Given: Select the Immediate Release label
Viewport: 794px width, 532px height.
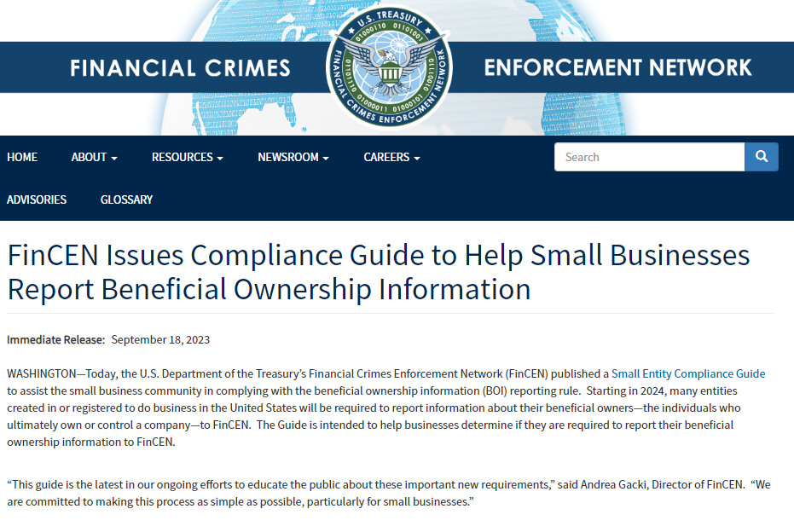Looking at the screenshot, I should pyautogui.click(x=55, y=339).
